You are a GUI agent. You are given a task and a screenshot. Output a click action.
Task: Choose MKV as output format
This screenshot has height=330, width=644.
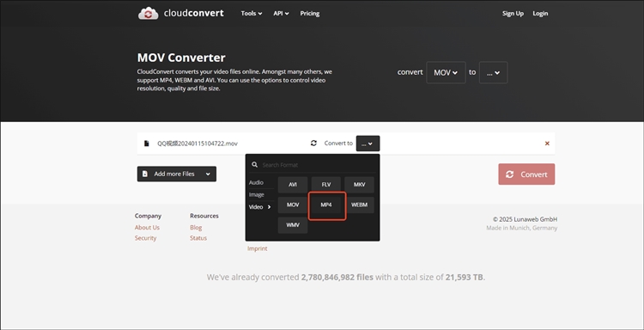(360, 185)
